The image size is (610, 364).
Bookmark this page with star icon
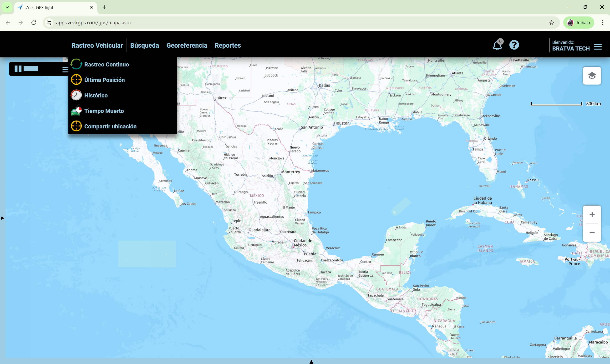tap(551, 23)
